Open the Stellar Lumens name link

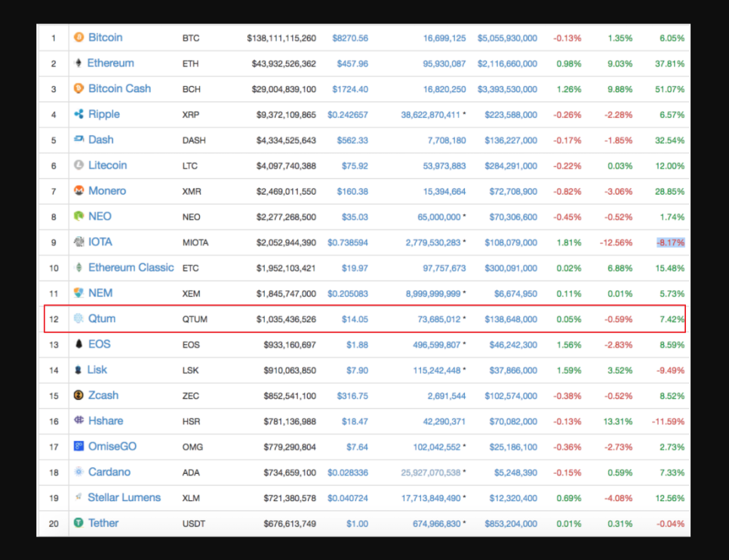[124, 497]
